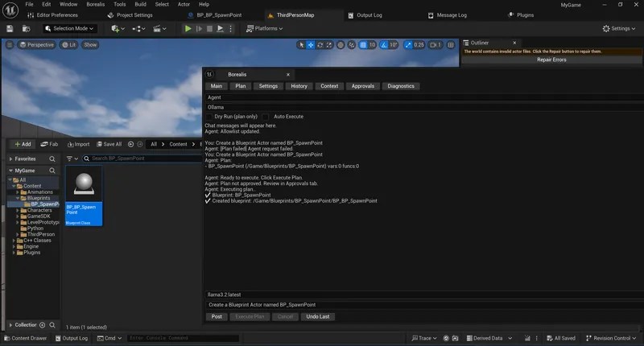This screenshot has height=346, width=644.
Task: Open the Content Browser filter menu
Action: (72, 159)
